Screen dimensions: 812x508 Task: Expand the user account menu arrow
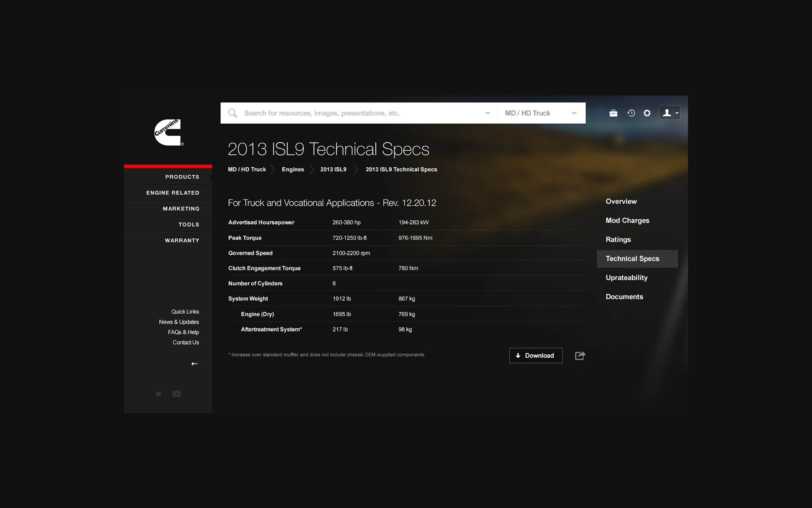(677, 113)
